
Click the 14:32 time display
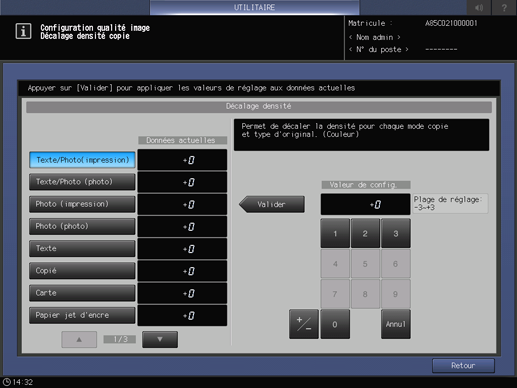point(23,382)
